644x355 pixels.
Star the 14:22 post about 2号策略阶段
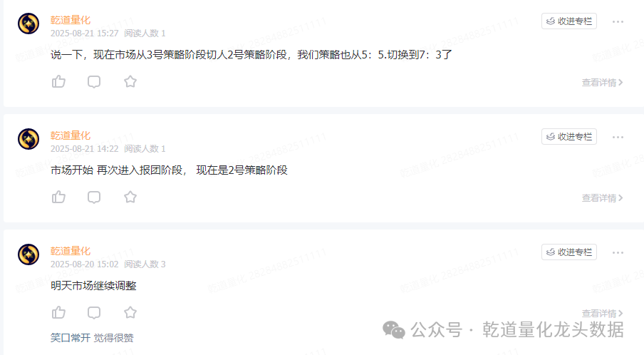(x=130, y=197)
